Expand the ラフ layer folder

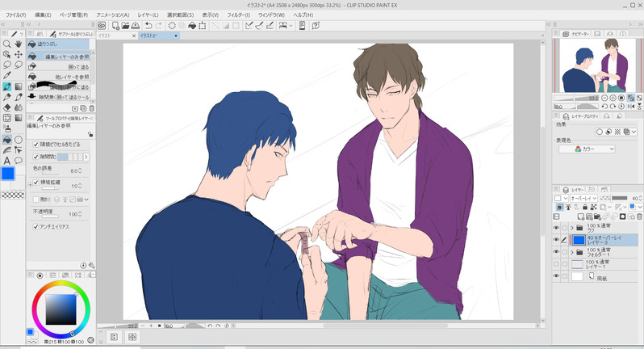572,228
